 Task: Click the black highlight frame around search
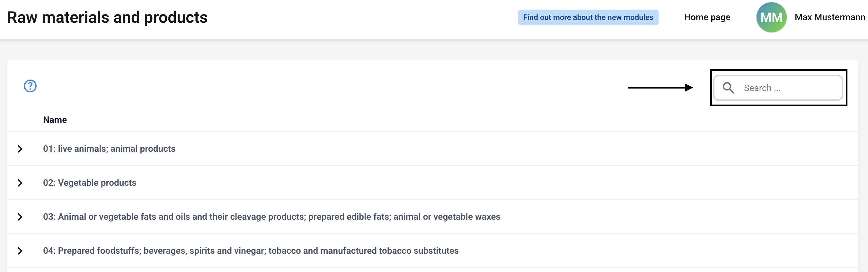[779, 71]
